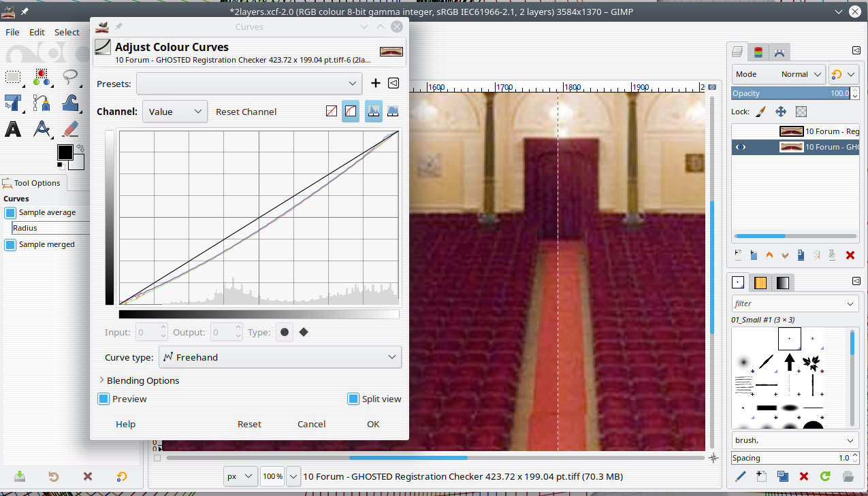Select the Text tool
This screenshot has height=496, width=868.
pos(13,129)
